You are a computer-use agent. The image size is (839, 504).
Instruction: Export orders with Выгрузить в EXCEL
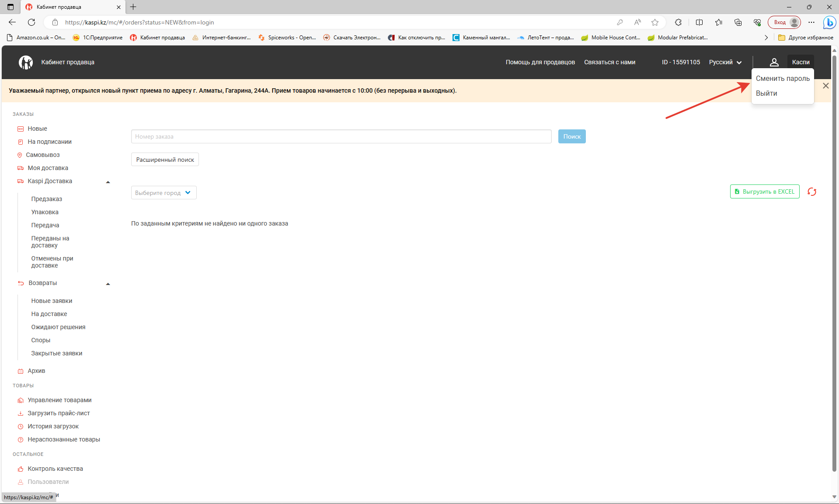[764, 191]
